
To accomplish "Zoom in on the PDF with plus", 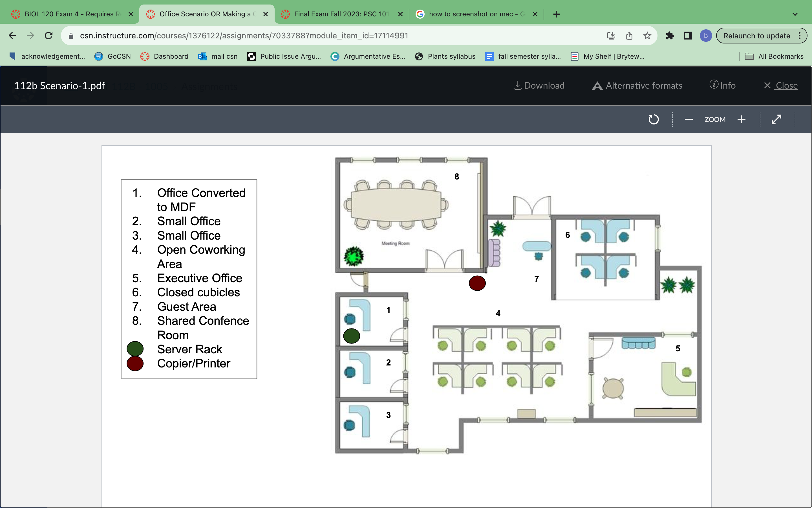I will 741,119.
